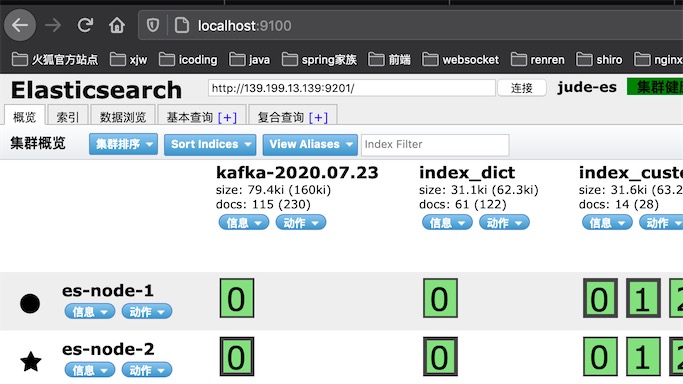Click the localhost:9100 browser address bar
This screenshot has width=683, height=384.
tap(410, 25)
